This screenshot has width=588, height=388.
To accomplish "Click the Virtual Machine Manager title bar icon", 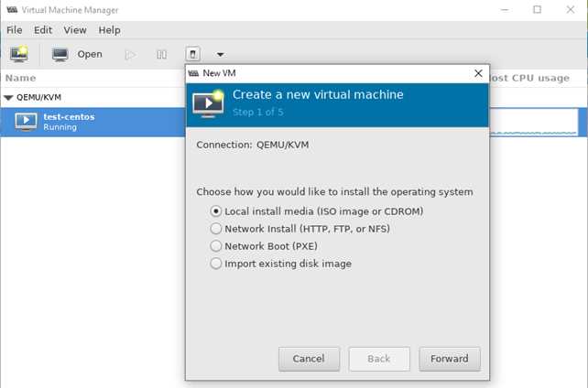I will tap(12, 10).
